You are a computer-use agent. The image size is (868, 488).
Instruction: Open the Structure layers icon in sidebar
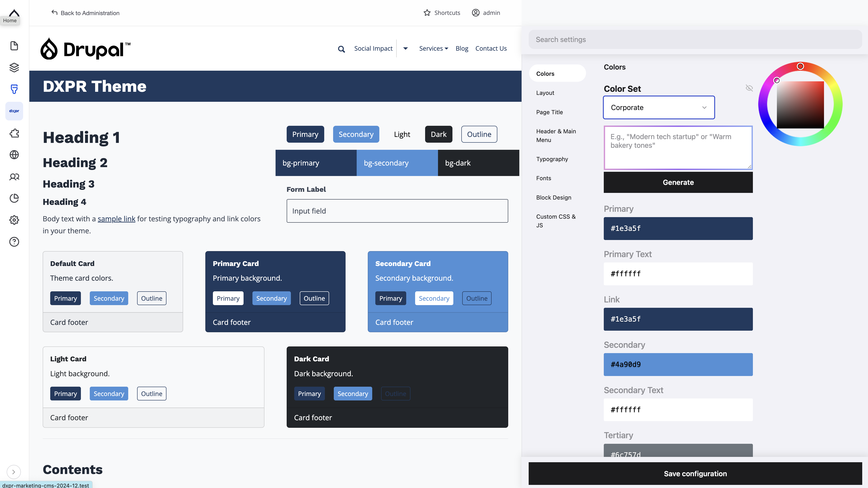tap(14, 67)
